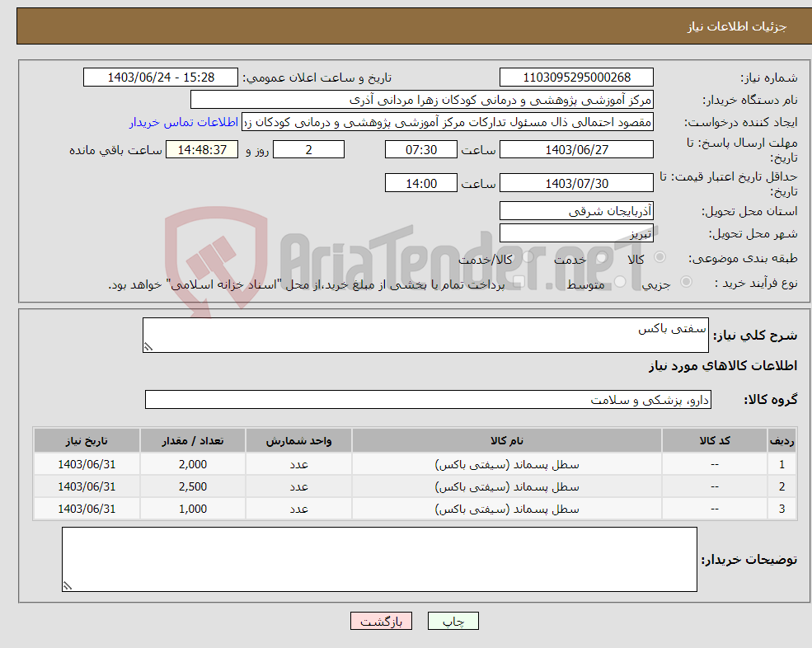
Task: Open the اطلاعات تماس خریدار link
Action: [184, 122]
